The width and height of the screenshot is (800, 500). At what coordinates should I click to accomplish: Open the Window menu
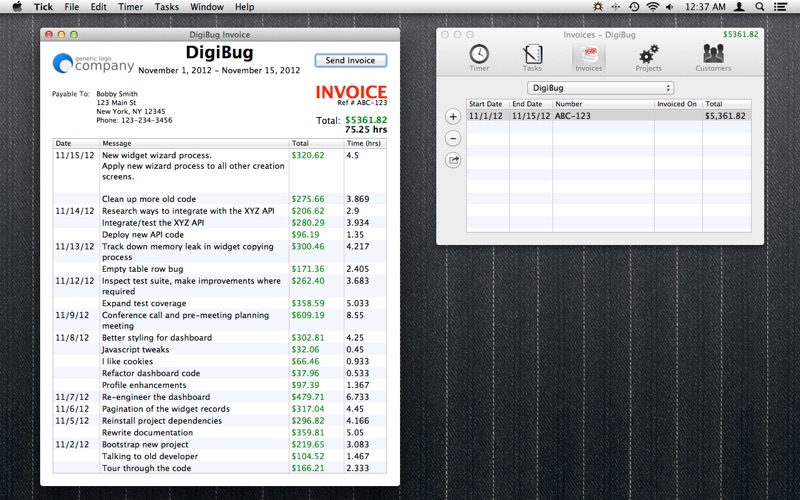pyautogui.click(x=207, y=7)
